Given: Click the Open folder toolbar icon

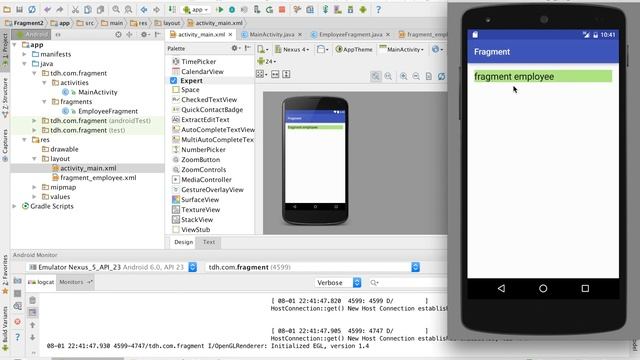Looking at the screenshot, I should (x=7, y=9).
